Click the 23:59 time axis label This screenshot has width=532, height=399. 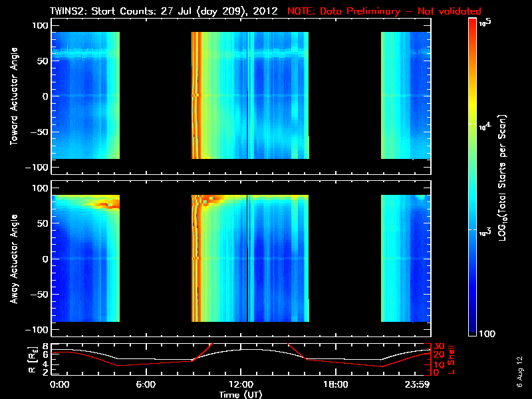418,384
